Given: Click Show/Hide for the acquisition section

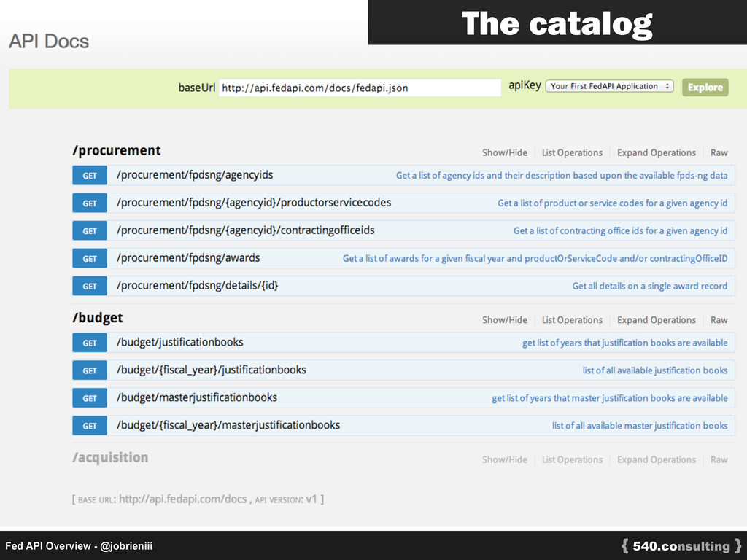Looking at the screenshot, I should (505, 459).
